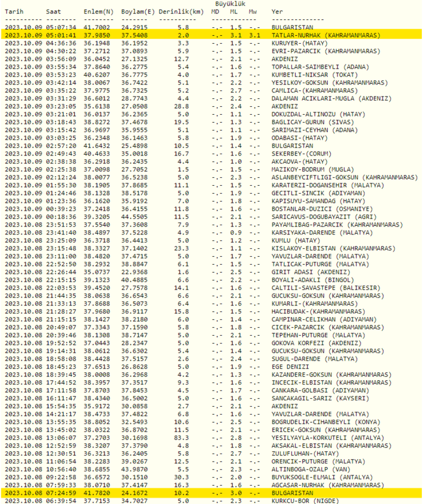
Task: Click CICEK-PAZARCIK (KAHRAMANMARAS) location
Action: 328,327
